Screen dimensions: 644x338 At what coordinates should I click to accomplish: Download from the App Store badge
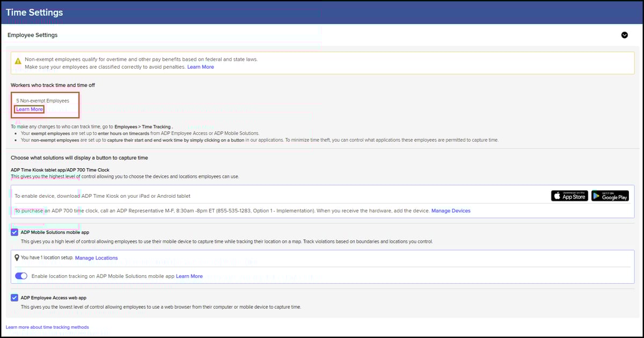click(x=569, y=196)
